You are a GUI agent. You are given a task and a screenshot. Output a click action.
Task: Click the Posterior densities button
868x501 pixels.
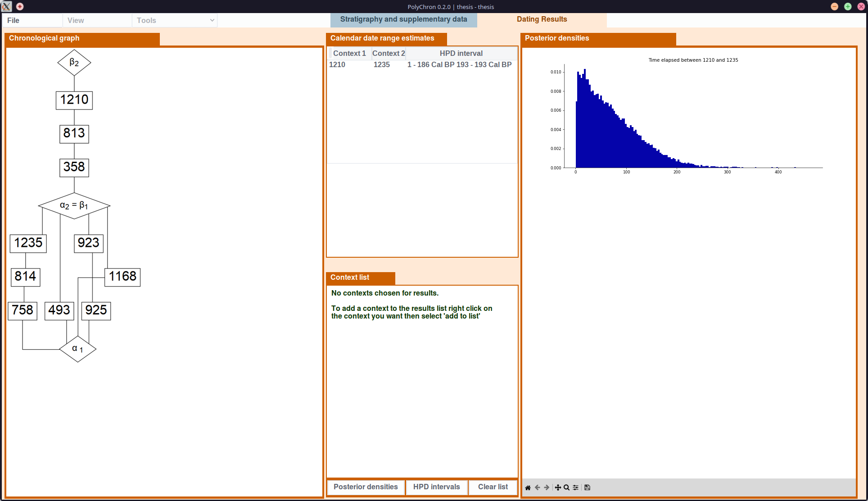366,487
